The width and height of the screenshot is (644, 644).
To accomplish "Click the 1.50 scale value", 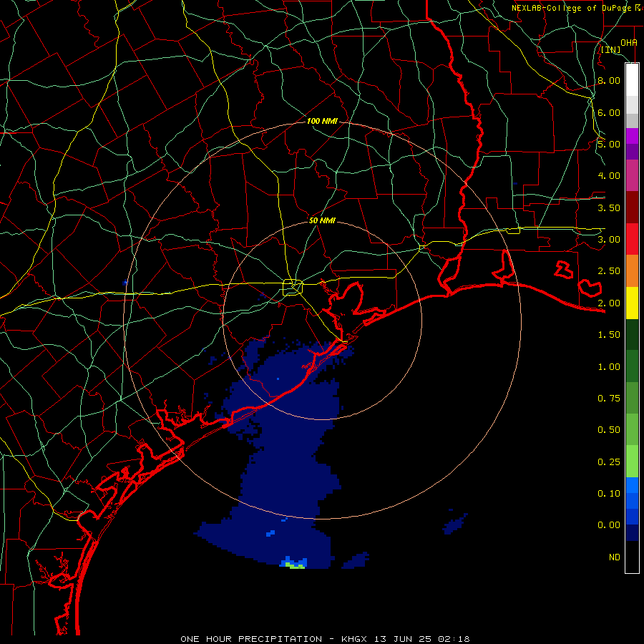I will 609,335.
